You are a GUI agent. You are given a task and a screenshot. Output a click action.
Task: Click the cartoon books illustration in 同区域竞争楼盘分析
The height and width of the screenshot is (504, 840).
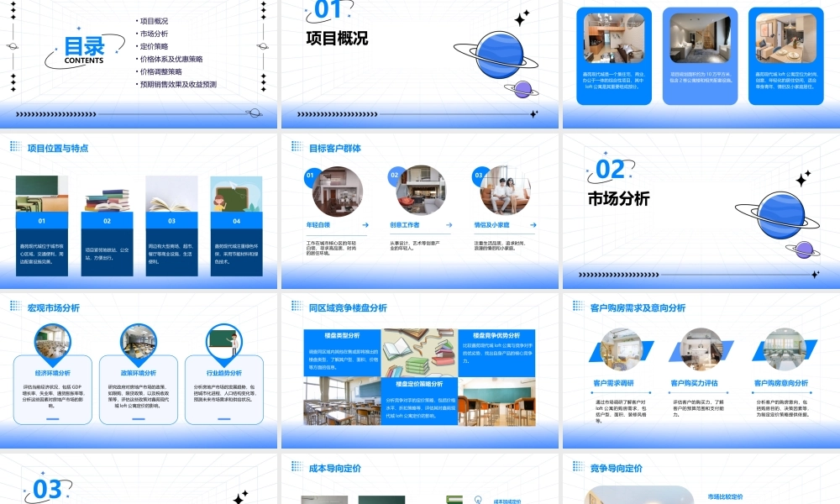click(x=419, y=354)
